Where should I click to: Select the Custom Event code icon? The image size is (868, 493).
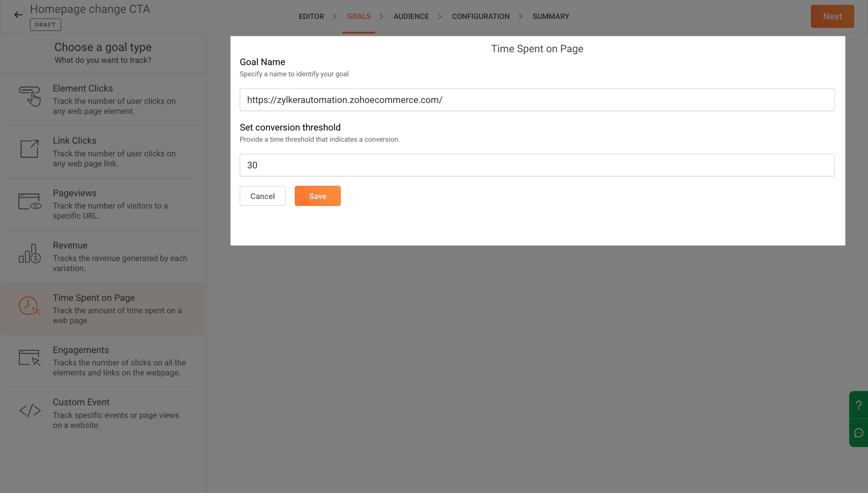tap(30, 410)
